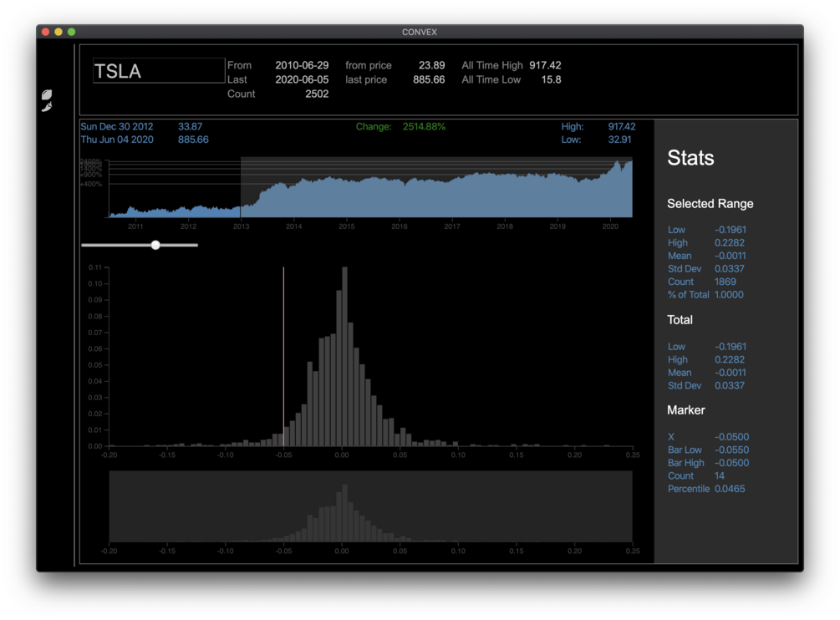
Task: Click the All Time High value 917.42
Action: coord(545,65)
